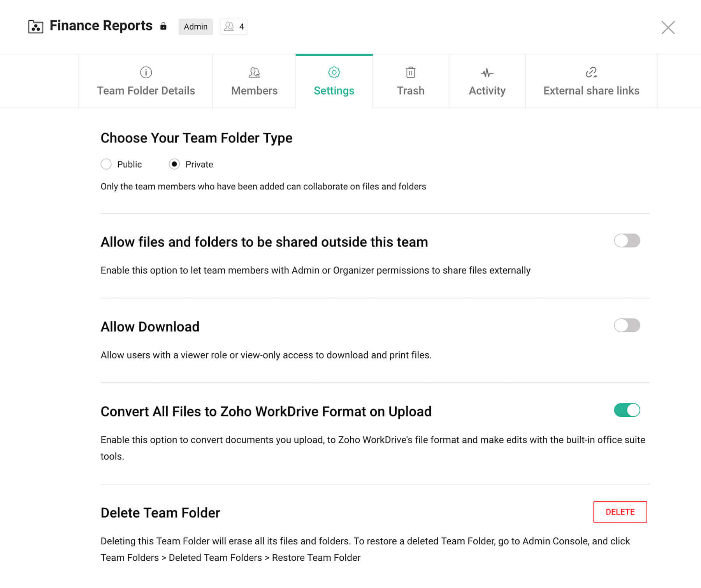701x588 pixels.
Task: Click the Team Folder icon beside Finance Reports
Action: point(35,27)
